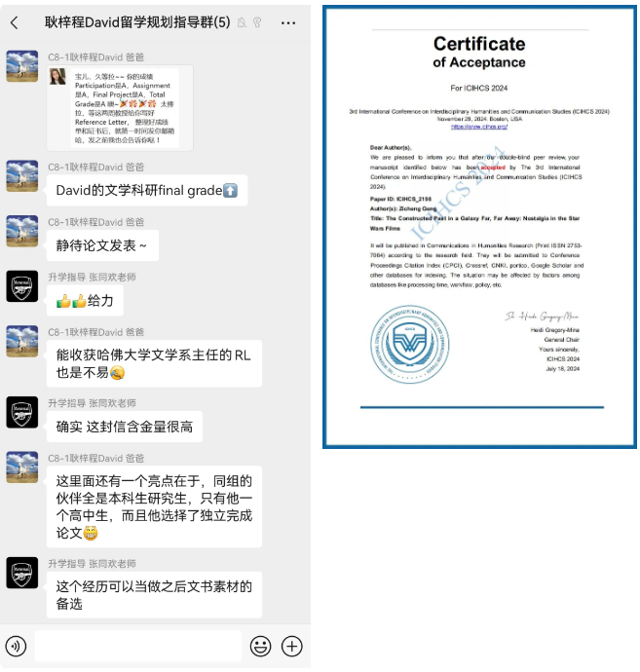The height and width of the screenshot is (672, 640).
Task: Tap the back arrow in chat header
Action: tap(15, 22)
